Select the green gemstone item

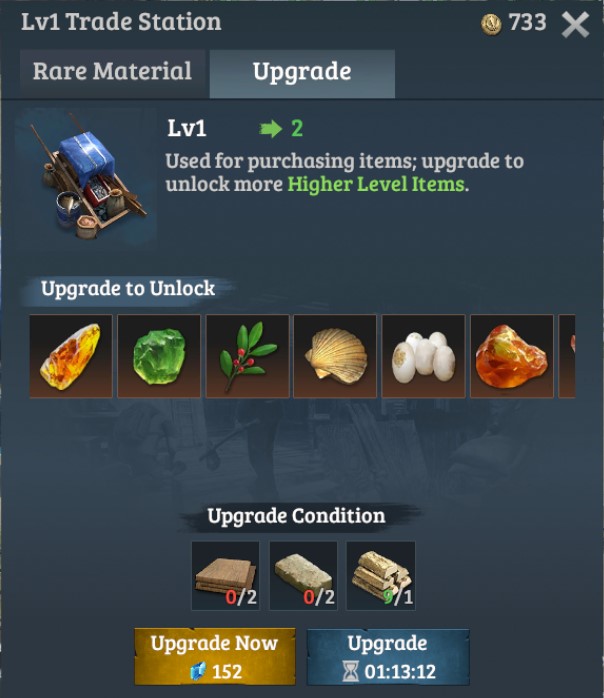click(159, 356)
